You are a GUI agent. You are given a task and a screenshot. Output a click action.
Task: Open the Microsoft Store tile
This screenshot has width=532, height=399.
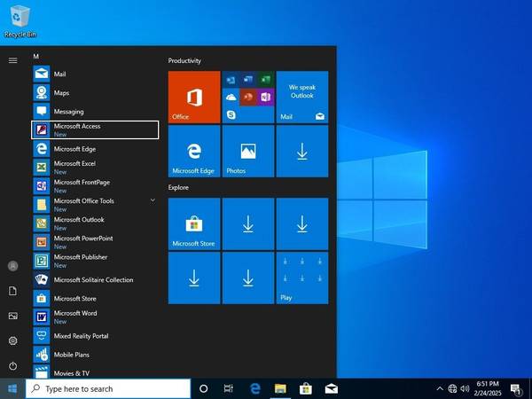click(x=194, y=224)
